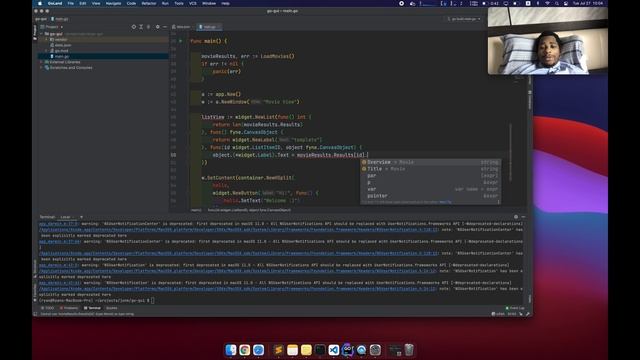Screen dimensions: 640x360
Task: Open the Terminal app from the Dock
Action: pos(320,350)
